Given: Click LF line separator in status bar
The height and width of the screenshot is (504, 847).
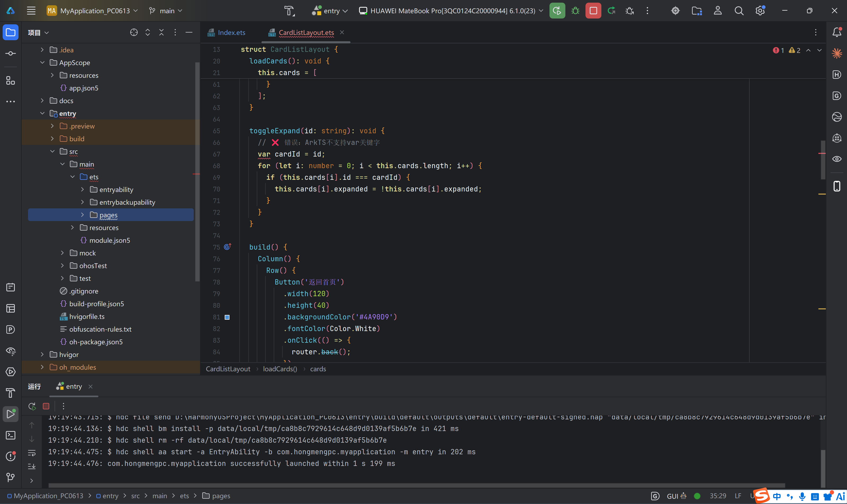Looking at the screenshot, I should click(x=738, y=496).
